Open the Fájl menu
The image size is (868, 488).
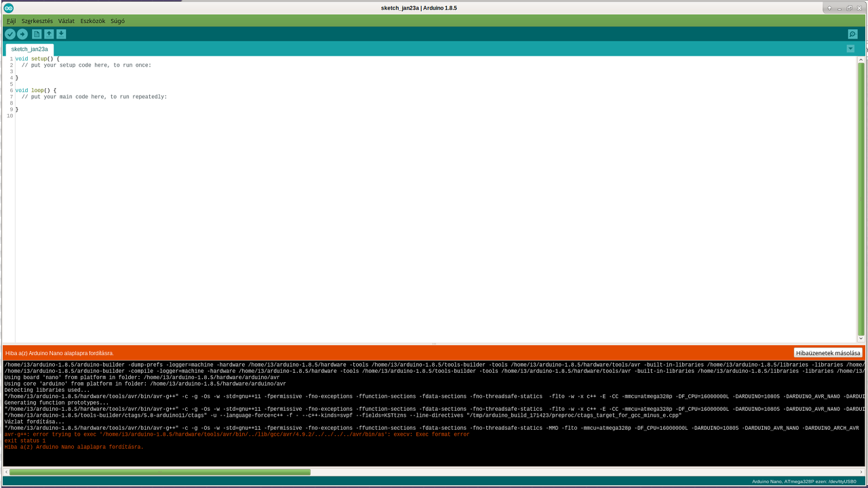point(11,21)
